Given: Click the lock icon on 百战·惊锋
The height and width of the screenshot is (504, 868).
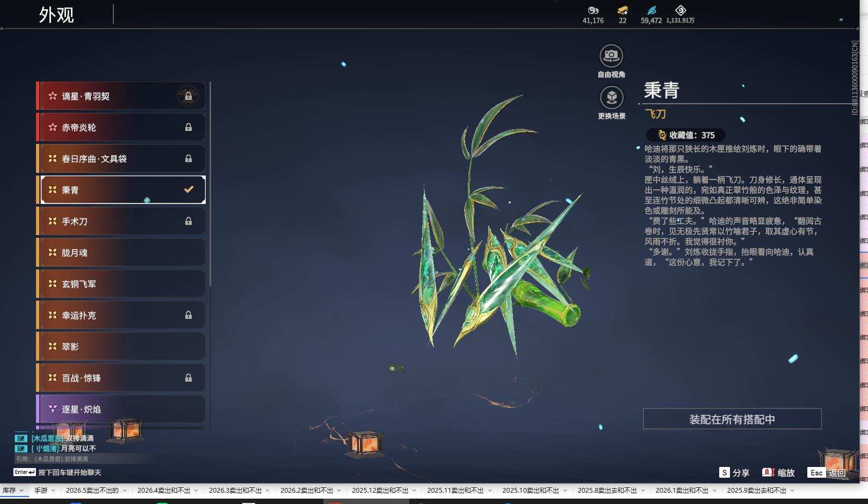Looking at the screenshot, I should coord(189,378).
